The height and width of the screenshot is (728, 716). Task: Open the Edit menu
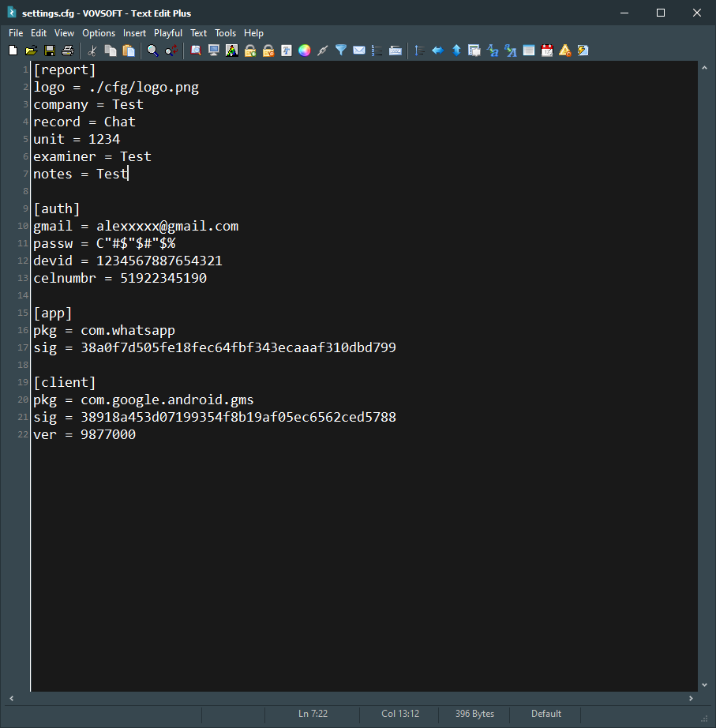[39, 33]
